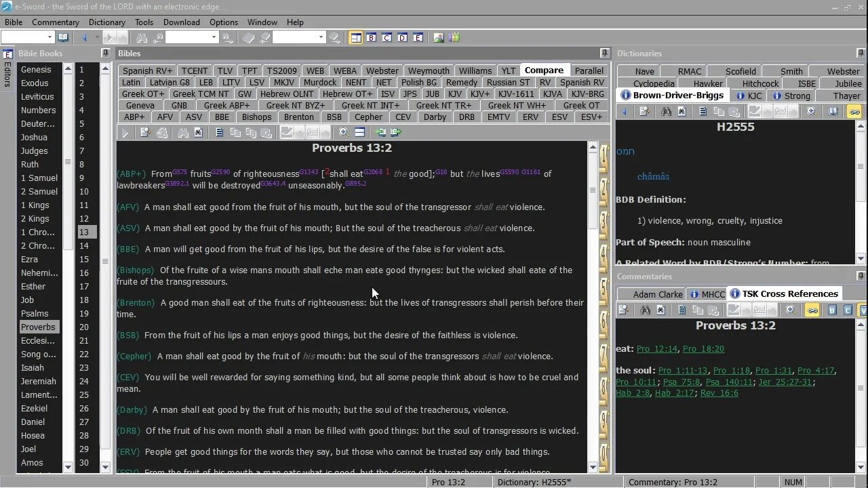Switch to the Parallel Bible tab
The height and width of the screenshot is (488, 868).
(x=589, y=70)
